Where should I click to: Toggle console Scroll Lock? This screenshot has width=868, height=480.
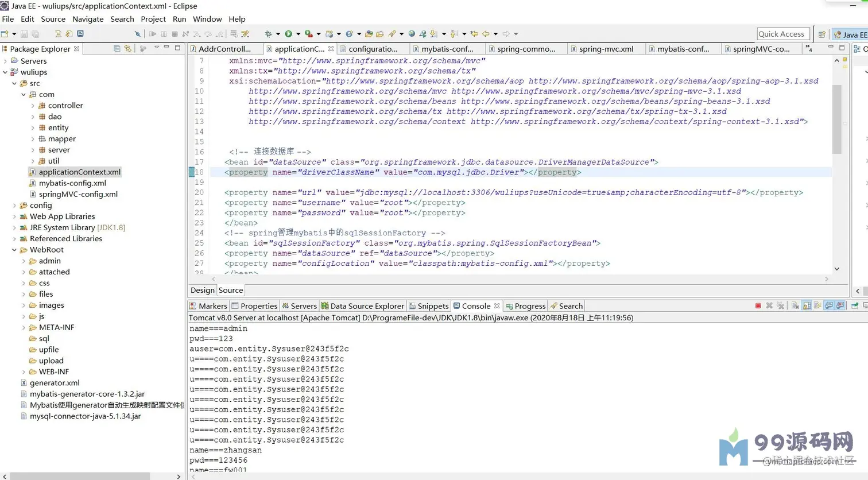807,306
